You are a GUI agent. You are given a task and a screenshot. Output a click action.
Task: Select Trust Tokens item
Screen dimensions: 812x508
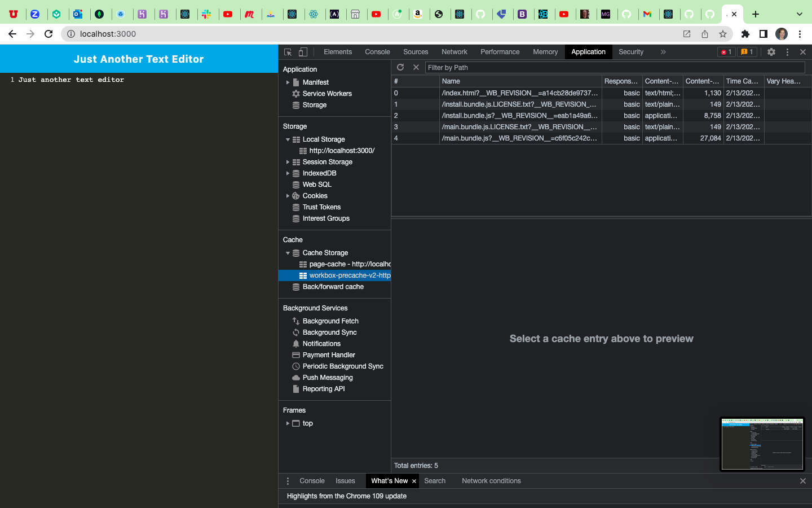click(x=321, y=207)
